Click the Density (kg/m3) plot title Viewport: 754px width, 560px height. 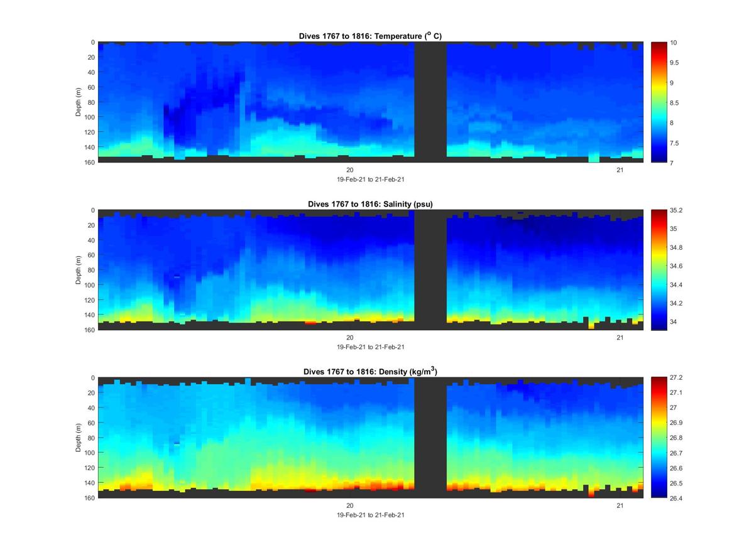tap(370, 372)
